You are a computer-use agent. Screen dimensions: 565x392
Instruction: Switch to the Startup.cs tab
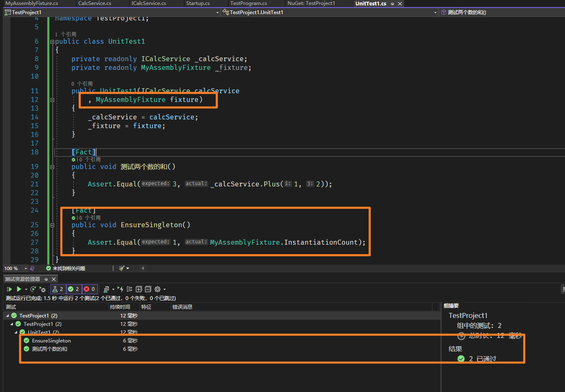pyautogui.click(x=197, y=3)
